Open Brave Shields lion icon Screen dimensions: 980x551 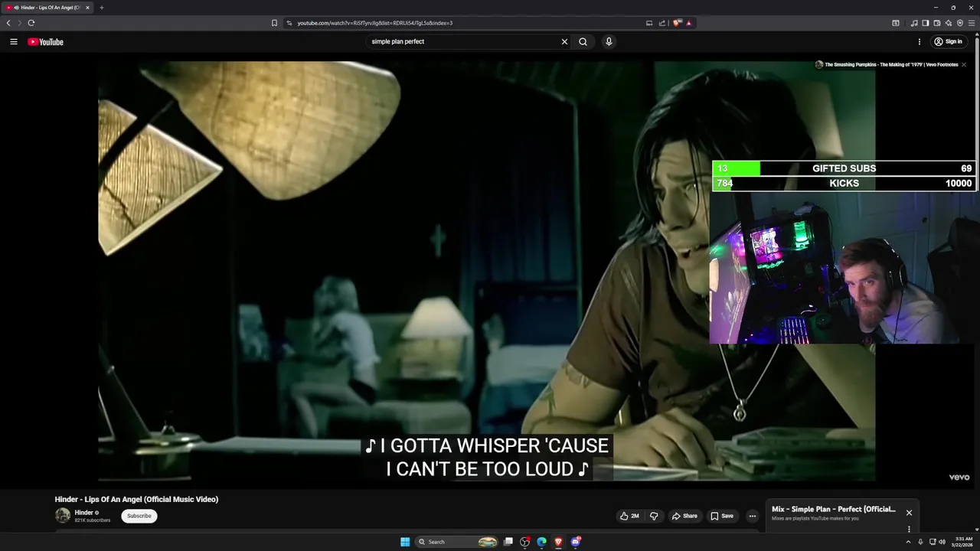[x=677, y=23]
